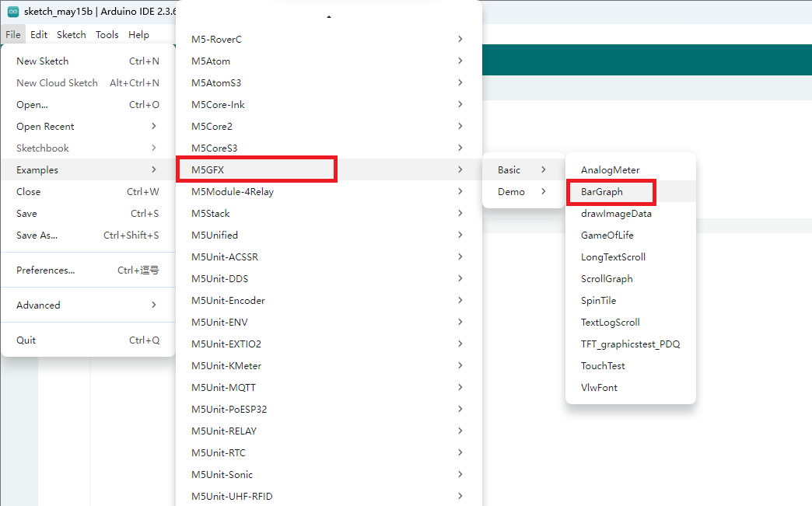
Task: Open the M5Unit-EXTIO2 examples
Action: click(x=329, y=344)
